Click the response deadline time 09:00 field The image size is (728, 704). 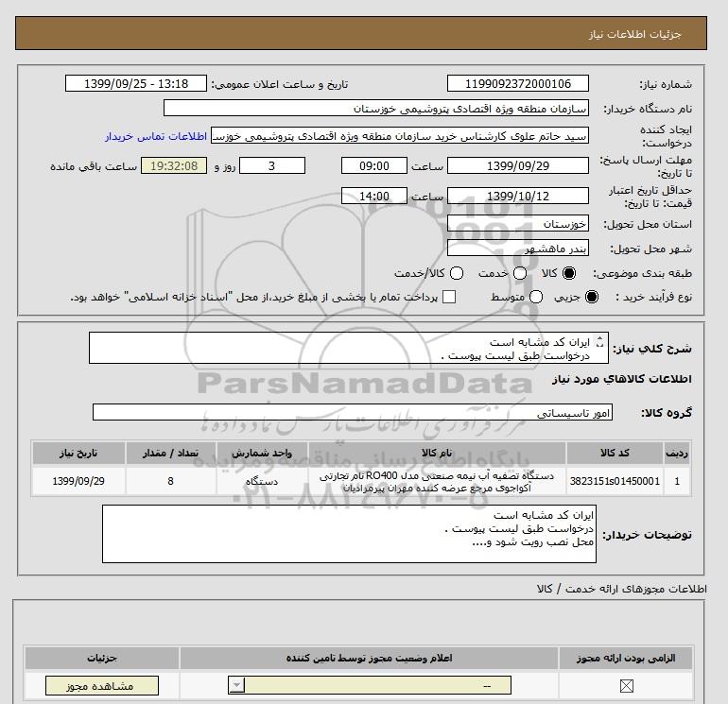coord(373,165)
